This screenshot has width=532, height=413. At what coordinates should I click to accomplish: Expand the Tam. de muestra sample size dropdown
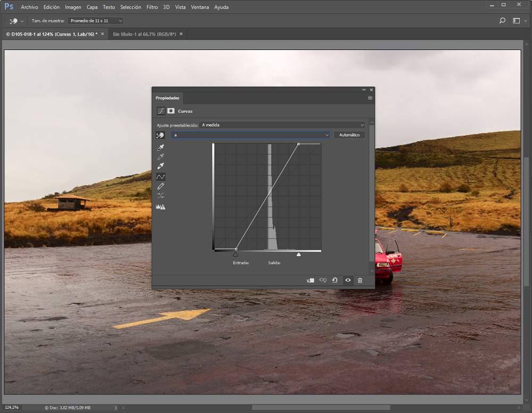pyautogui.click(x=96, y=21)
